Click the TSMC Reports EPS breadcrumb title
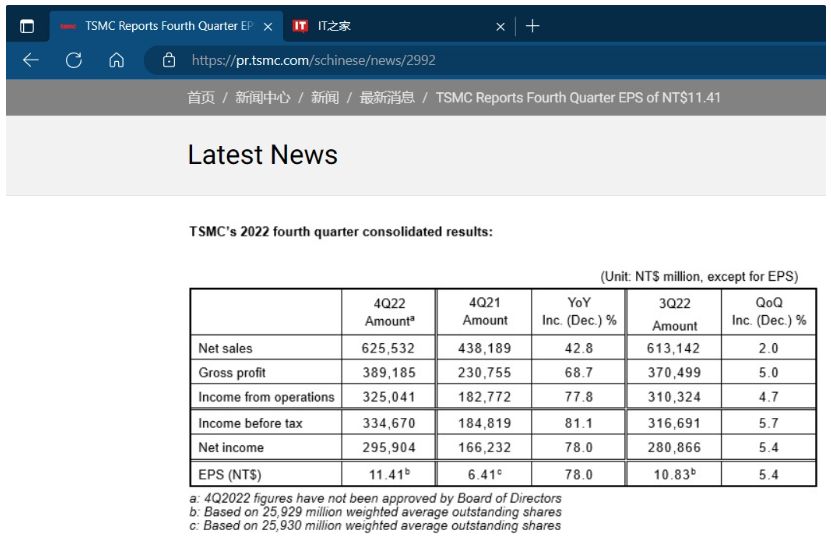 pyautogui.click(x=578, y=98)
